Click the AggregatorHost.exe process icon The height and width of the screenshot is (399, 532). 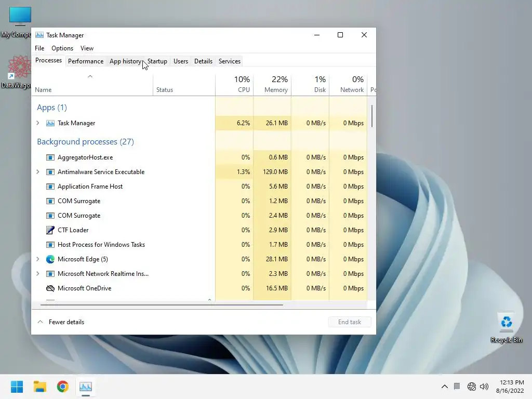pyautogui.click(x=50, y=157)
